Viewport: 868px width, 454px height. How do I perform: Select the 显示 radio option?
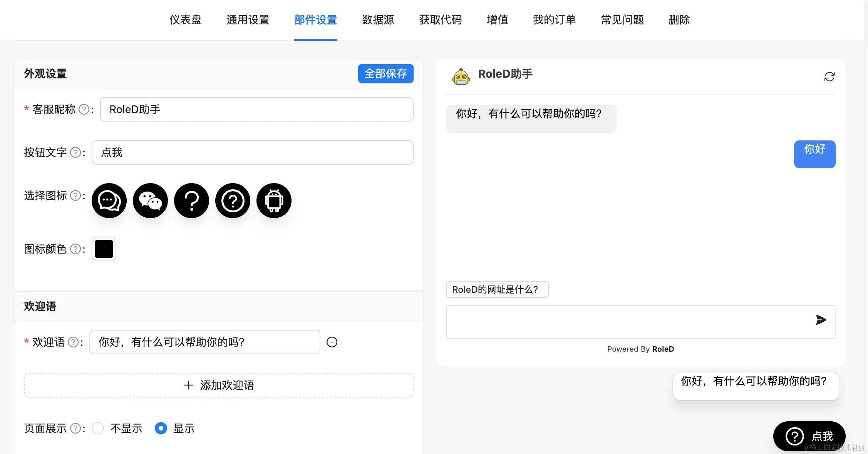(161, 428)
